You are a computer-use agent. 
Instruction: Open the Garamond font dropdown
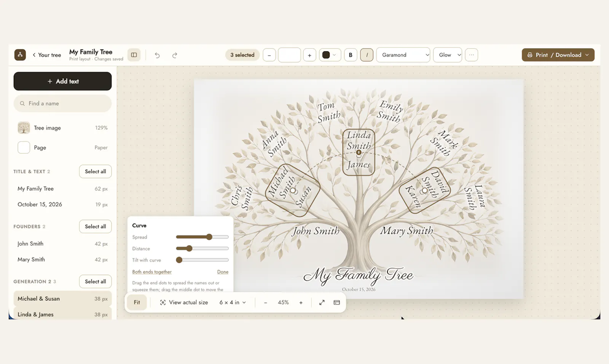pos(403,55)
